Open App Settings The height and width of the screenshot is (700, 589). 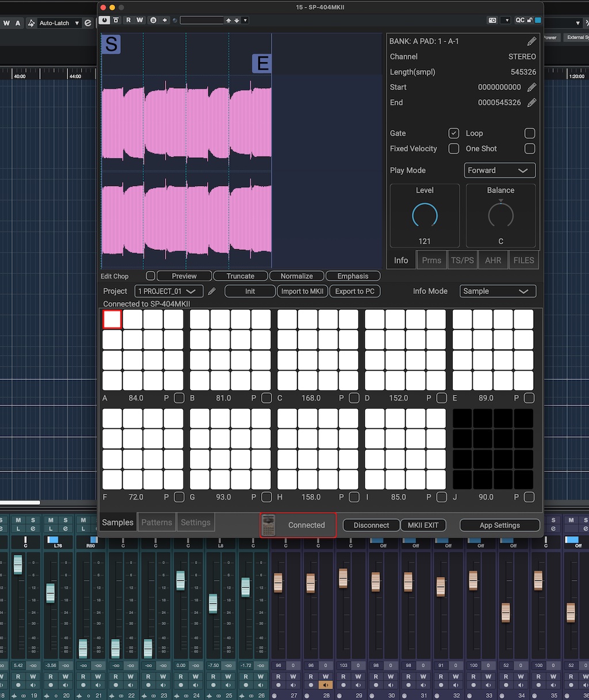click(x=500, y=525)
